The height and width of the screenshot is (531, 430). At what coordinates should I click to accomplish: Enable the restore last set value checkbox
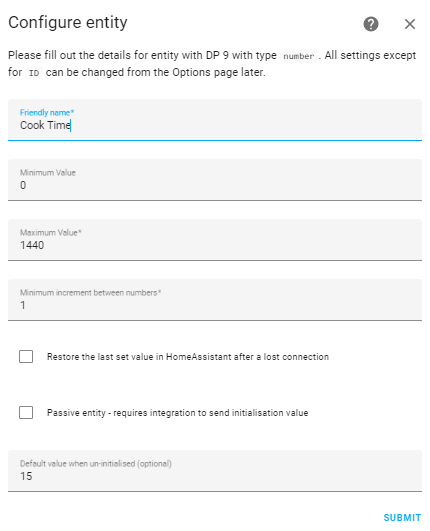[26, 357]
